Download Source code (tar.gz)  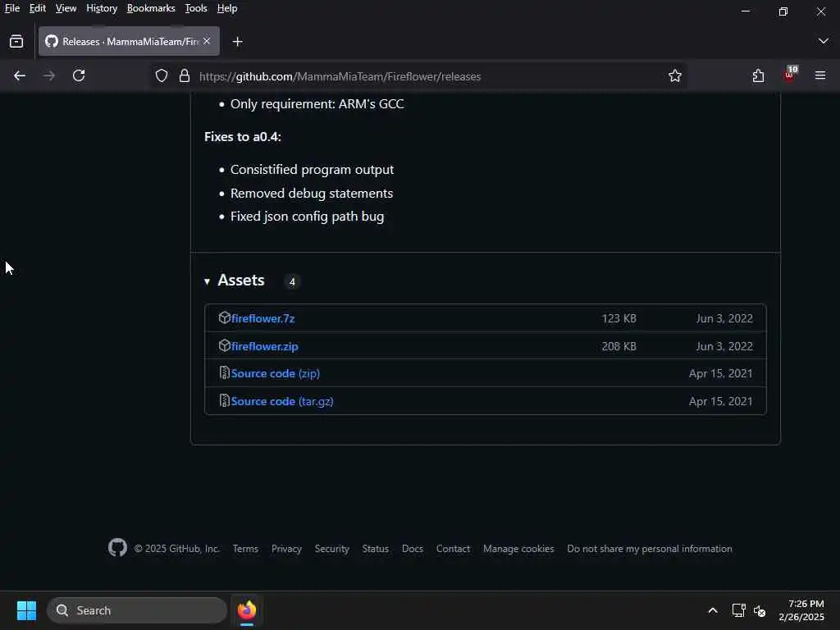point(282,401)
